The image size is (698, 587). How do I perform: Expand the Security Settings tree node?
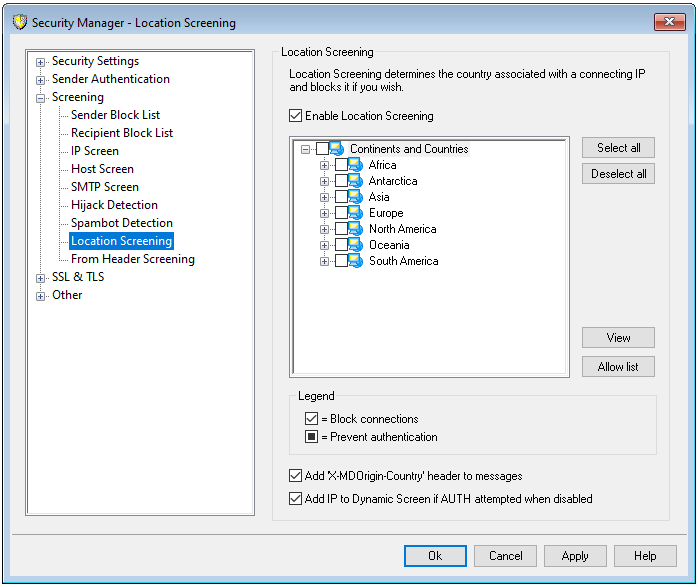click(x=41, y=62)
